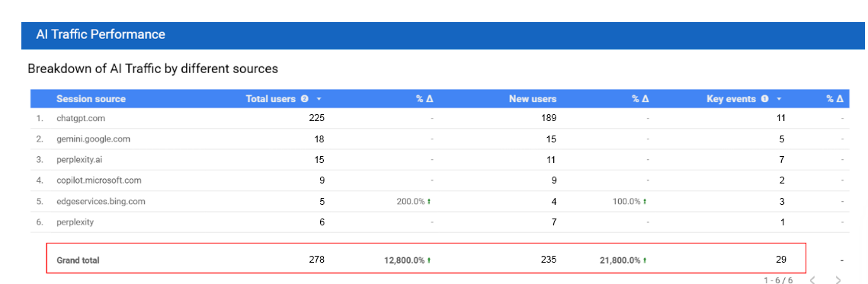The height and width of the screenshot is (284, 868).
Task: Open the Key events sort dropdown arrow
Action: pyautogui.click(x=780, y=99)
